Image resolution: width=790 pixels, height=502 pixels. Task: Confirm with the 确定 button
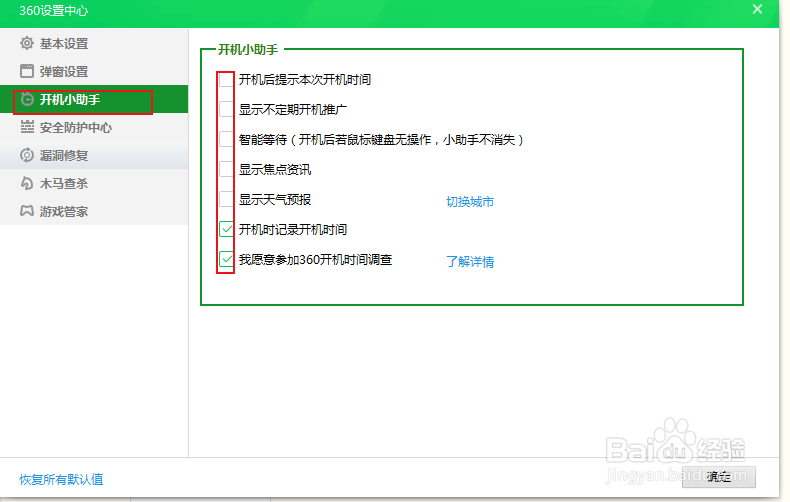(x=718, y=477)
